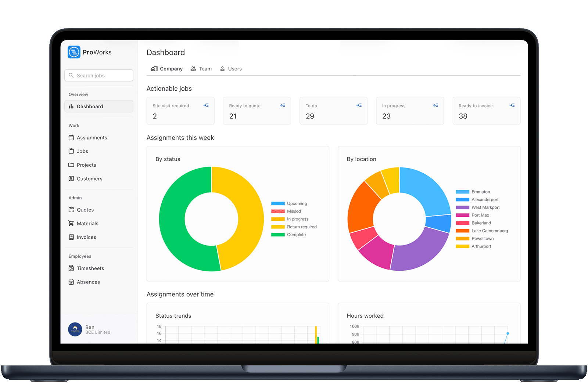Hide the 'Missed' series in By status legend
This screenshot has width=588, height=383.
[294, 211]
